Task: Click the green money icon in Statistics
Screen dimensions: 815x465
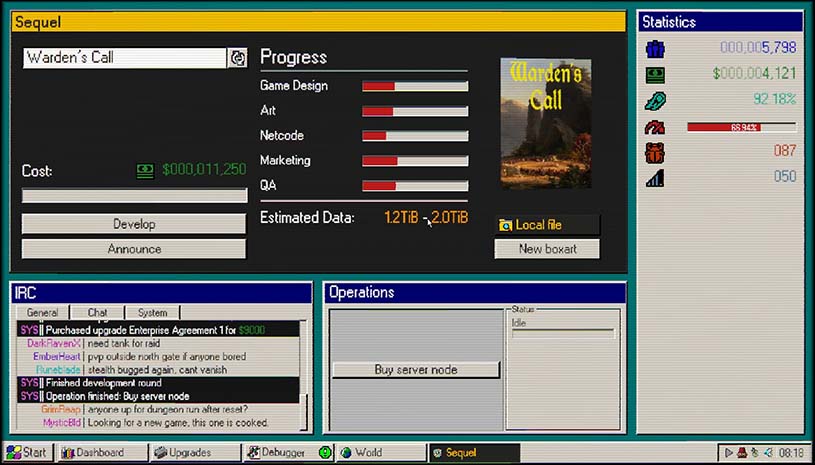Action: tap(655, 73)
